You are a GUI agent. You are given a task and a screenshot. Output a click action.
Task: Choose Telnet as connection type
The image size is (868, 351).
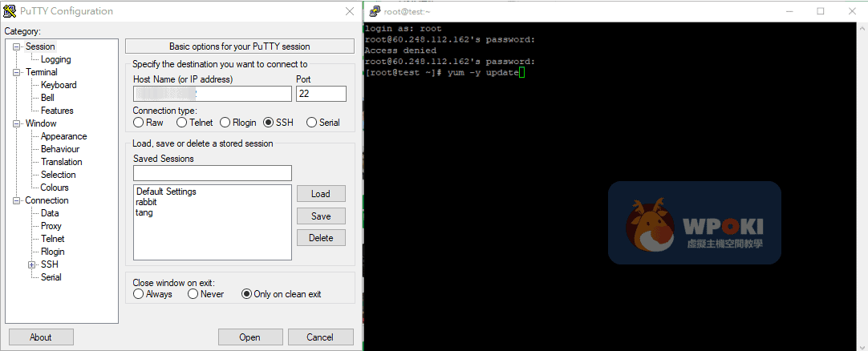(x=182, y=123)
